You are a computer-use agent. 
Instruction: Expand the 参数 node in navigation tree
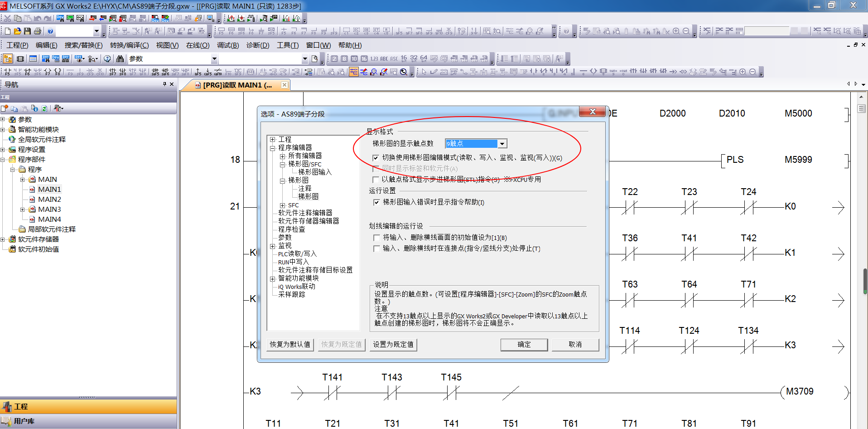click(x=3, y=120)
